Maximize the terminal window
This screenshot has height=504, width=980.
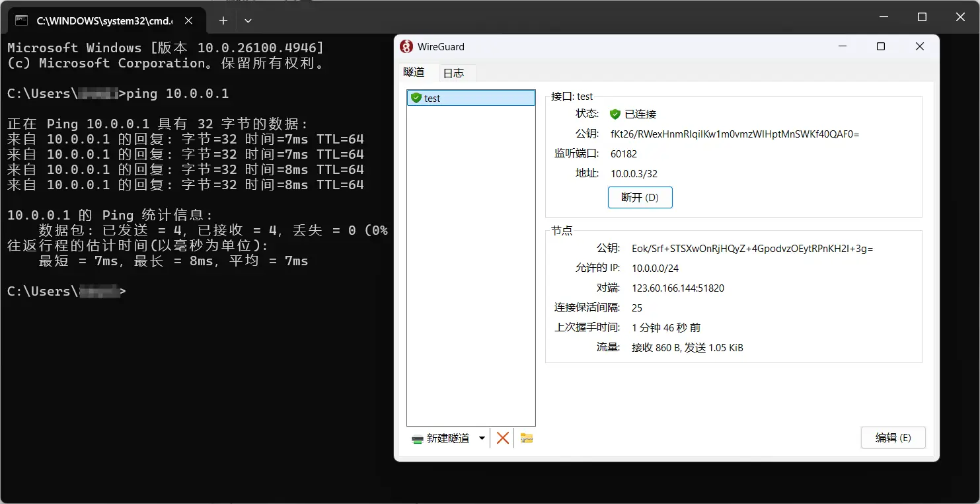pyautogui.click(x=922, y=17)
